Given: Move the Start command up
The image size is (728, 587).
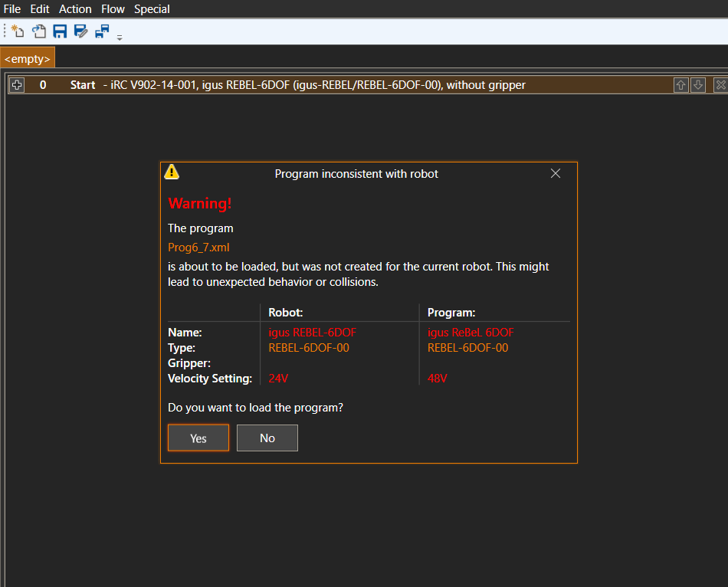Looking at the screenshot, I should (x=680, y=85).
